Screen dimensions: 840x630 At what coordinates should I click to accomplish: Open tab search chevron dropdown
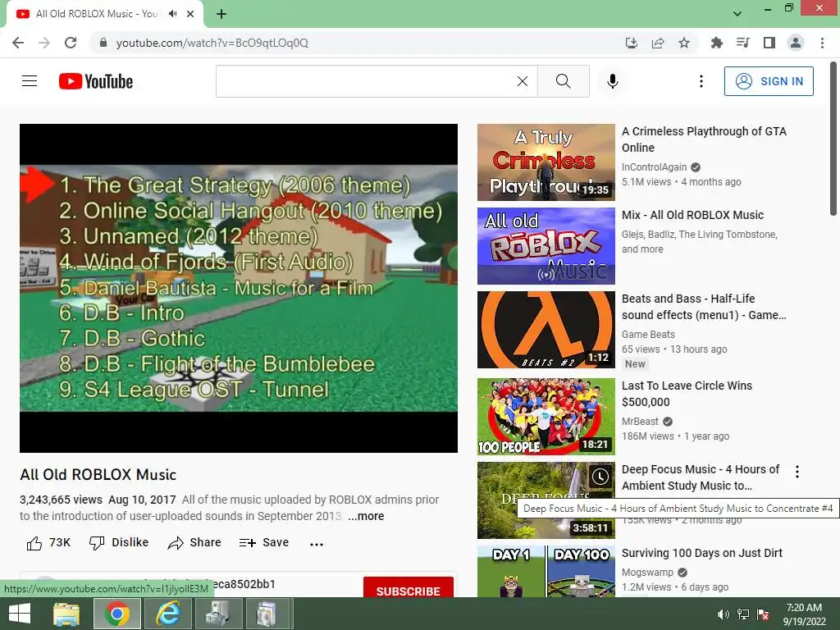[x=737, y=14]
